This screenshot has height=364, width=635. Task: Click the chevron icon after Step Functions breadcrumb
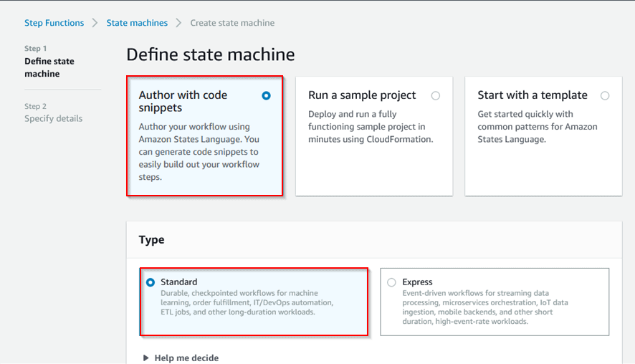tap(95, 23)
